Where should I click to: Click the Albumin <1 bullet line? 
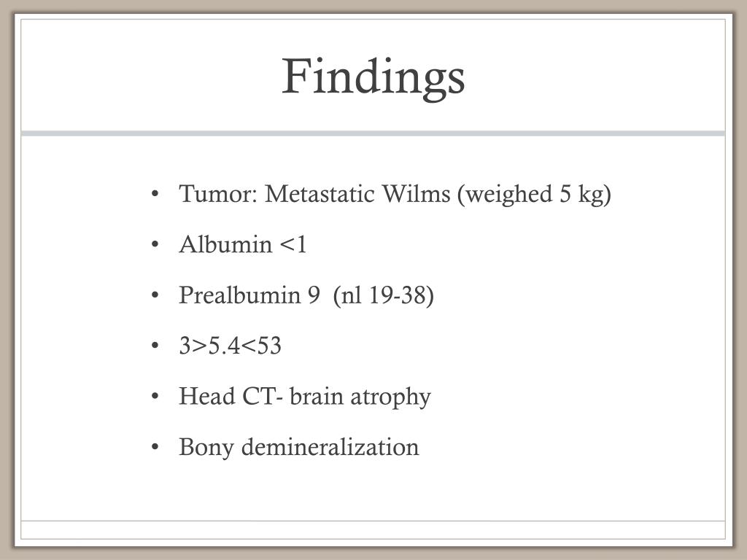242,244
